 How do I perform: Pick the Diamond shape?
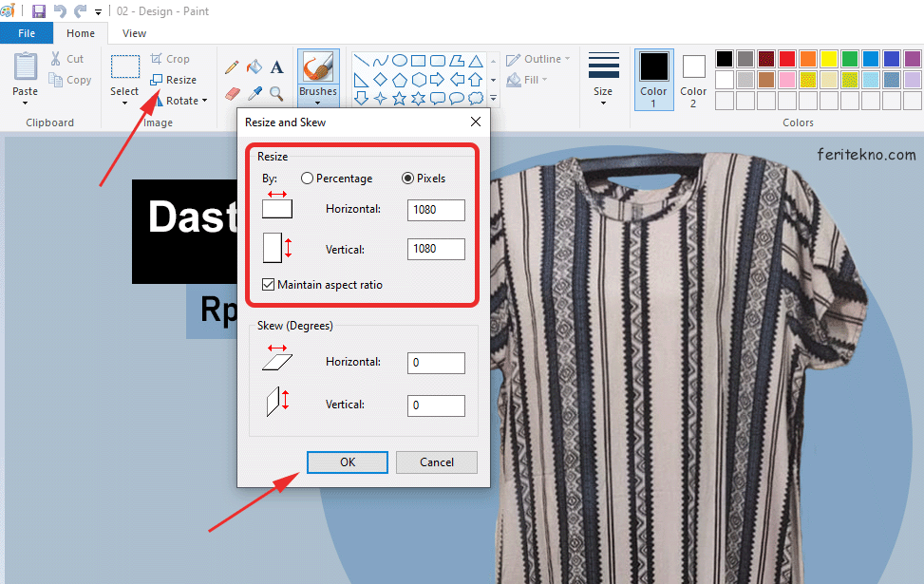point(381,80)
